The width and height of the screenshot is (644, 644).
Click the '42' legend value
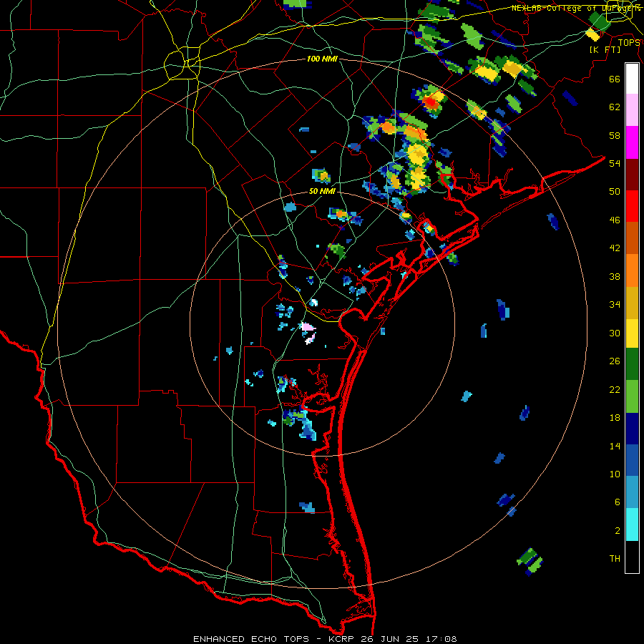[615, 248]
